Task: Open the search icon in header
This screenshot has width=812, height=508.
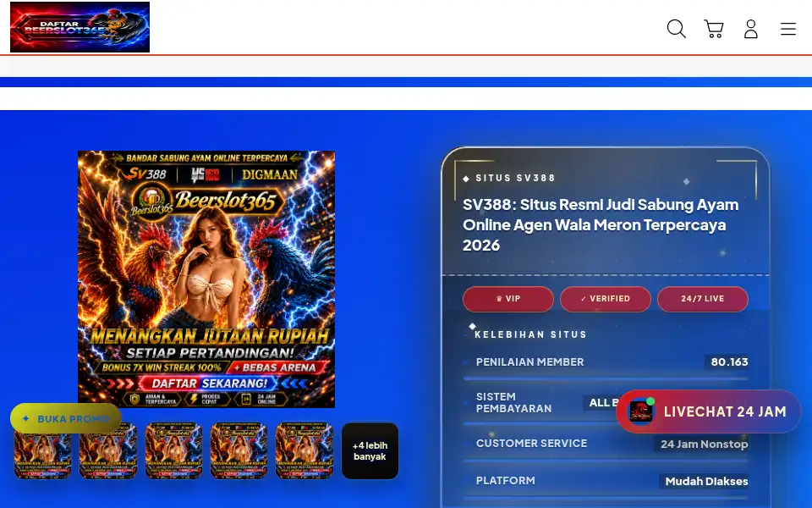Action: [677, 29]
